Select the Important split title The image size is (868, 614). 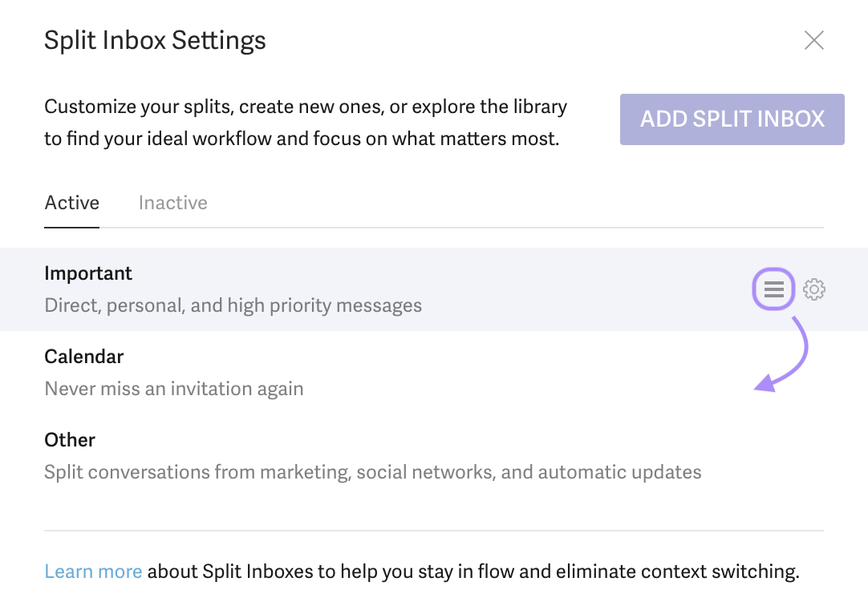coord(88,273)
